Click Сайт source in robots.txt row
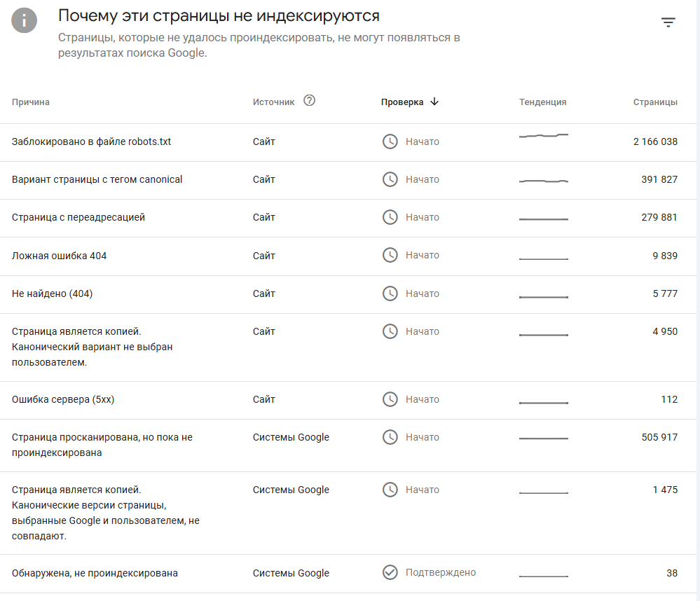This screenshot has height=601, width=700. point(264,141)
